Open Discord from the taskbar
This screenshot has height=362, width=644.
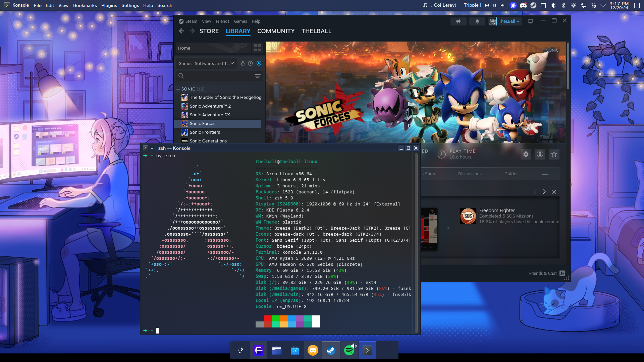pos(313,351)
